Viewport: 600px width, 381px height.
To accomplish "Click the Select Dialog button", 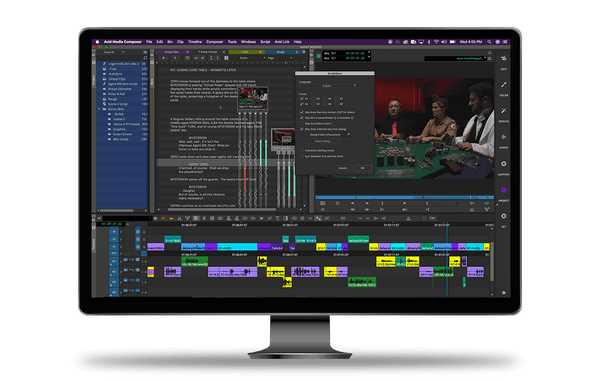I will (323, 141).
